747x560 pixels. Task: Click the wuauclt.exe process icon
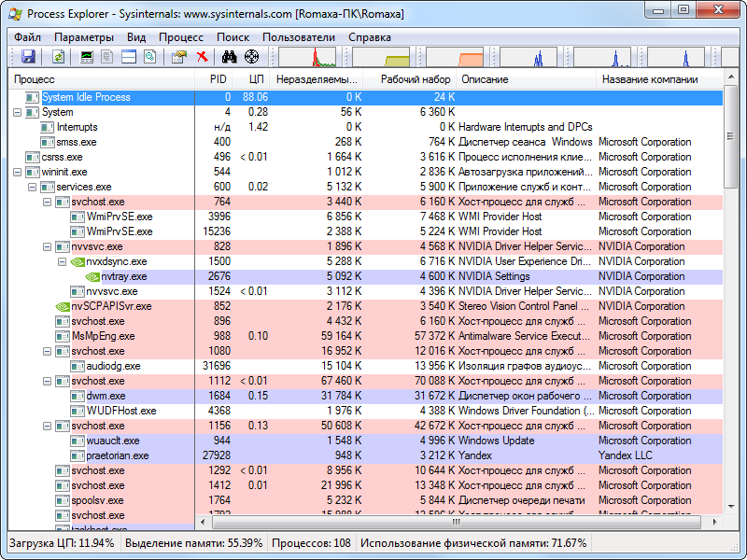tap(78, 441)
